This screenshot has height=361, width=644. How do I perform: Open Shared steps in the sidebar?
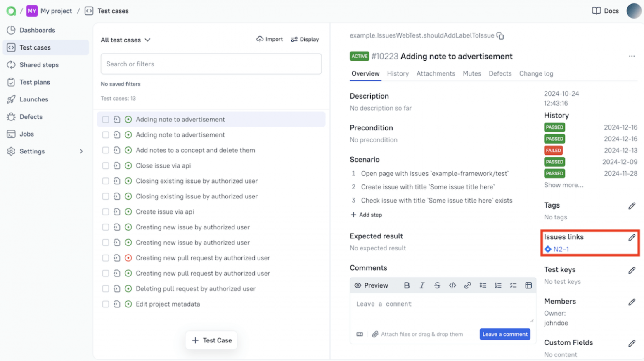pos(38,65)
